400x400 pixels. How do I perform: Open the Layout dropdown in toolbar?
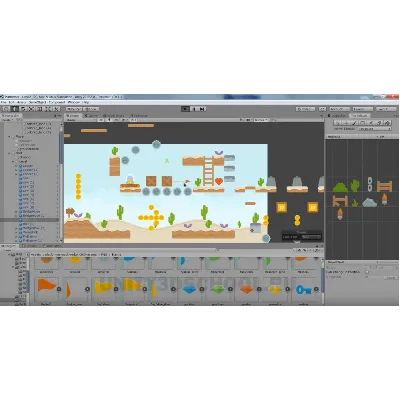click(386, 109)
